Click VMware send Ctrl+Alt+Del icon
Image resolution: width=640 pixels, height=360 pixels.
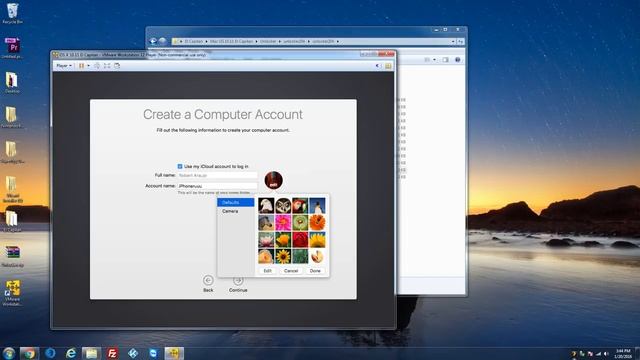click(97, 66)
